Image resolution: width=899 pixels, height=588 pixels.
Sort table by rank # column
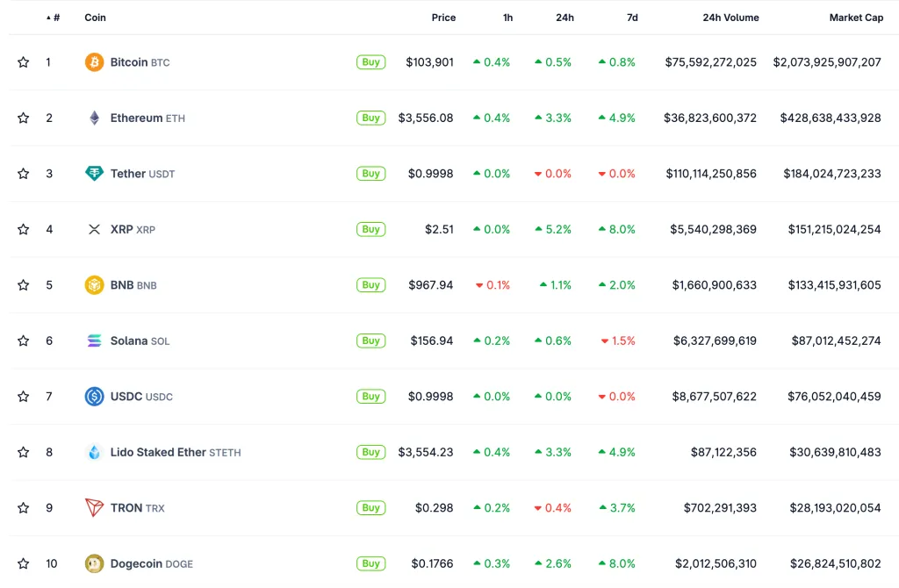55,18
